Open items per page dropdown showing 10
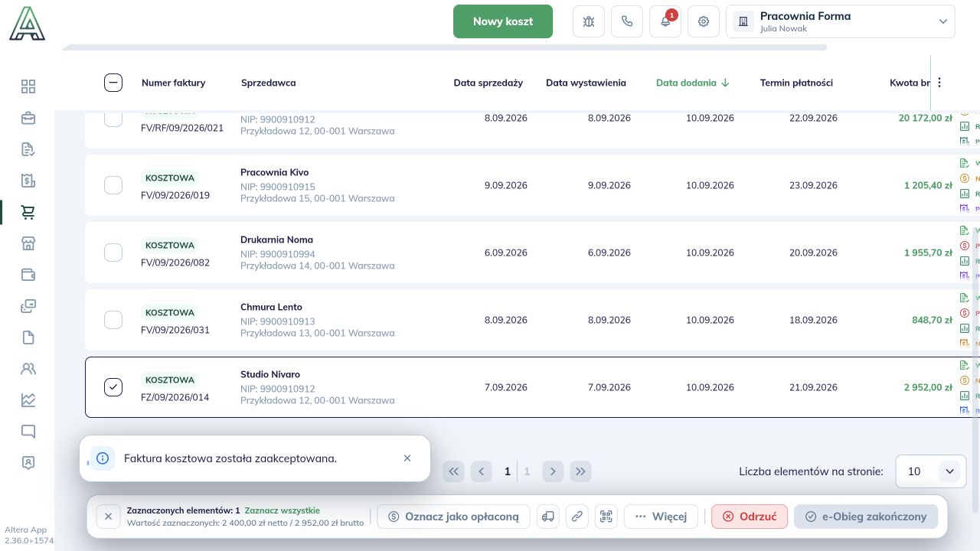 coord(929,471)
